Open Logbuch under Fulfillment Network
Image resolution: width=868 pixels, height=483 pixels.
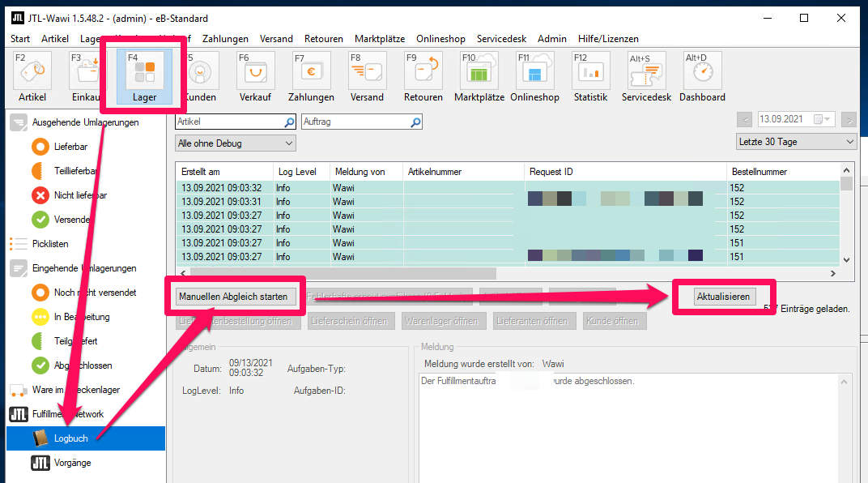pos(86,438)
